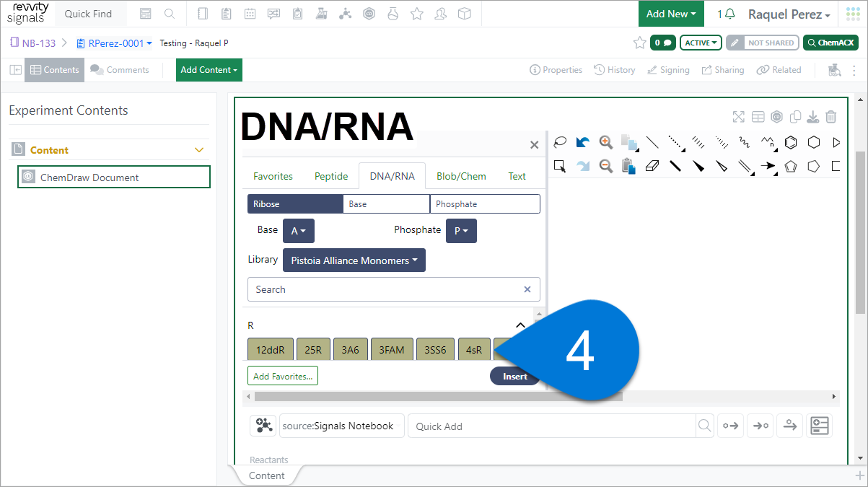Select the 3FAM monomer
The image size is (868, 487).
coord(392,350)
